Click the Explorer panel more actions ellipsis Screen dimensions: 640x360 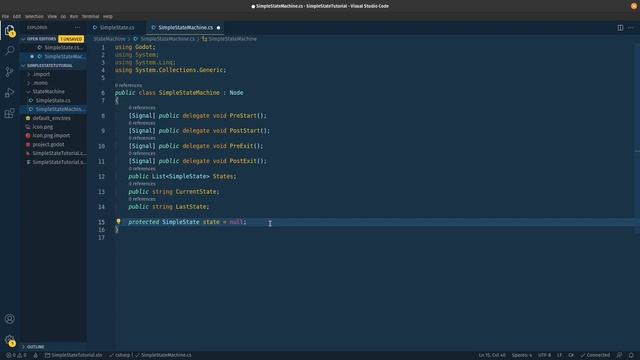click(x=78, y=27)
